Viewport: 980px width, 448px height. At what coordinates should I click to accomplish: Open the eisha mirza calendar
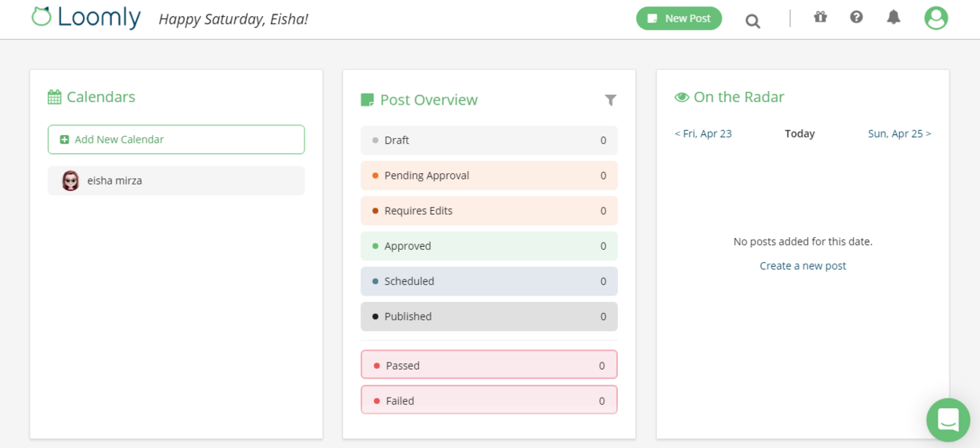[x=176, y=180]
